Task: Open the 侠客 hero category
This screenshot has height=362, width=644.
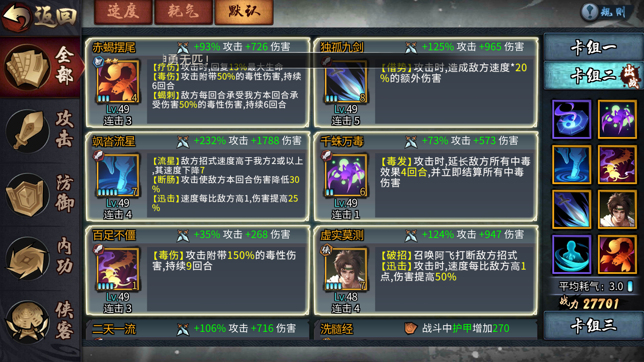Action: (x=28, y=322)
